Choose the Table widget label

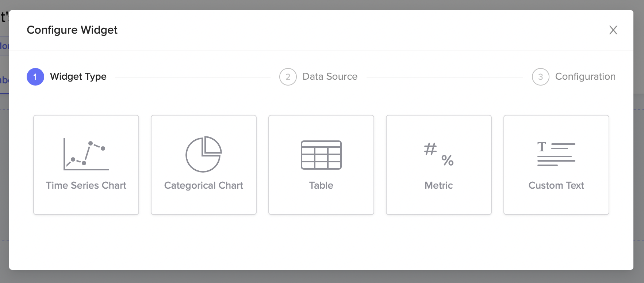point(321,185)
